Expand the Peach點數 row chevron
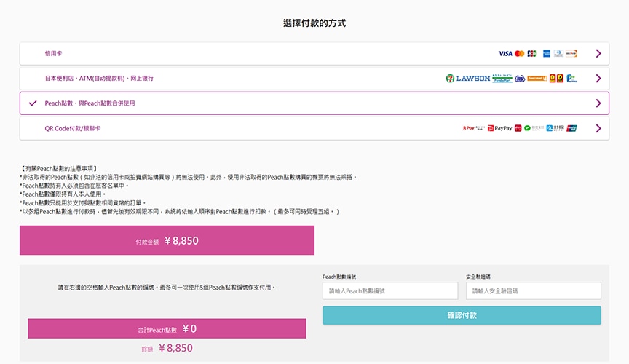Viewport: 629px width, 364px height. tap(598, 103)
